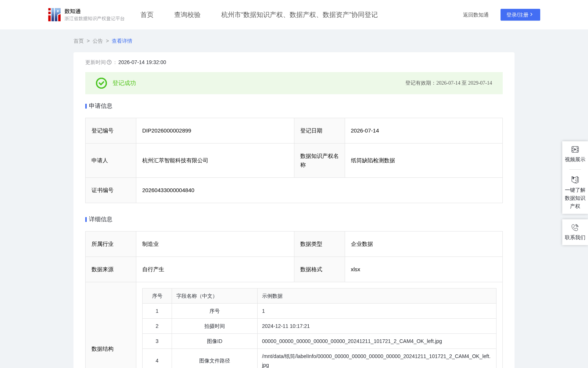Click 查看详情 in the breadcrumb

tap(122, 41)
